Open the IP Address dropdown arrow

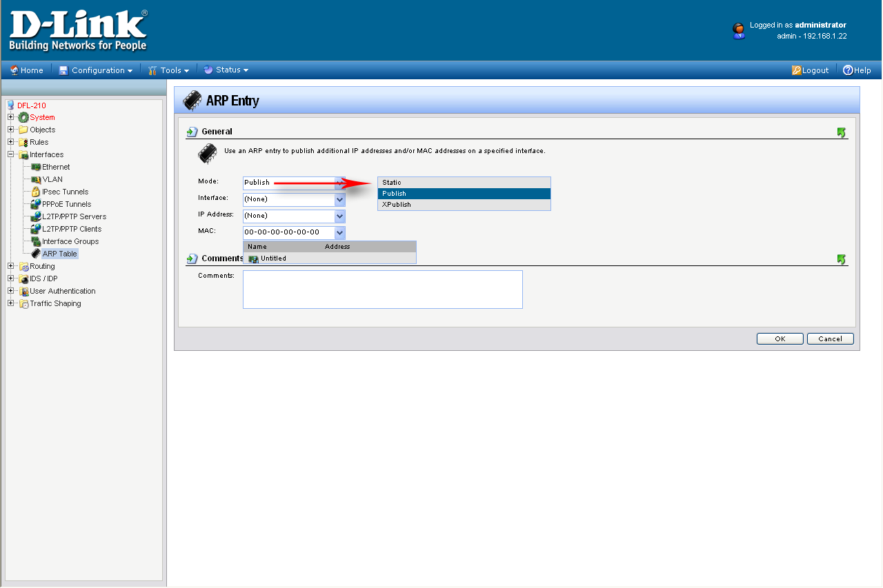(x=339, y=216)
